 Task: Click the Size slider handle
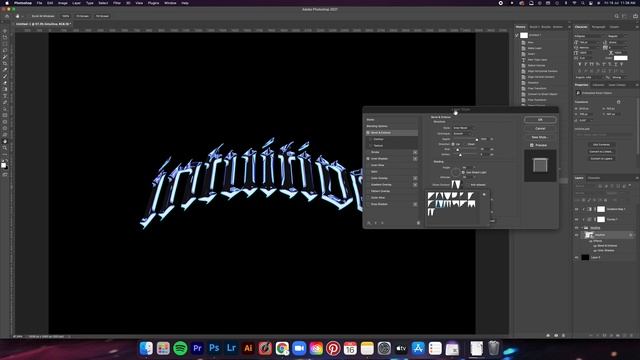[x=458, y=150]
